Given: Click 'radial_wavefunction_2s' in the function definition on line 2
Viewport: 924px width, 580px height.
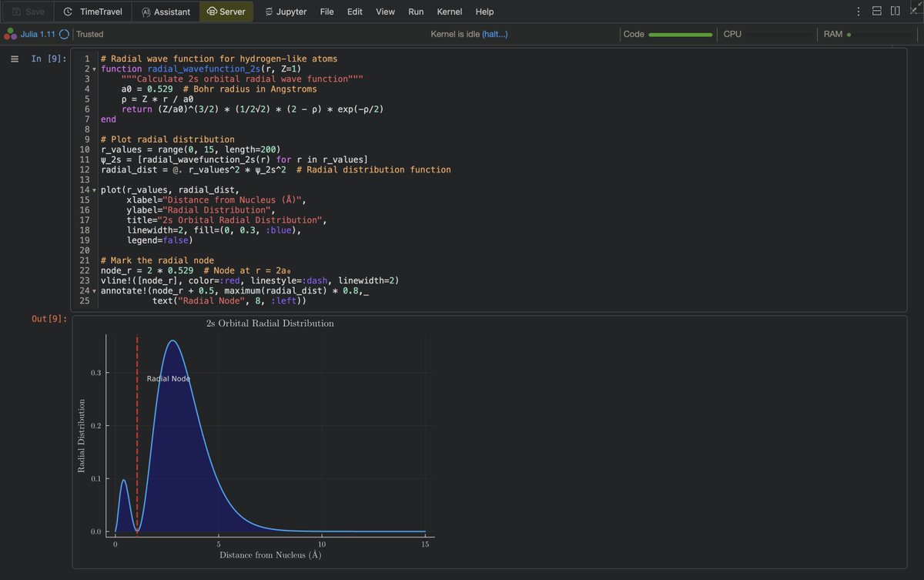Looking at the screenshot, I should [x=204, y=69].
